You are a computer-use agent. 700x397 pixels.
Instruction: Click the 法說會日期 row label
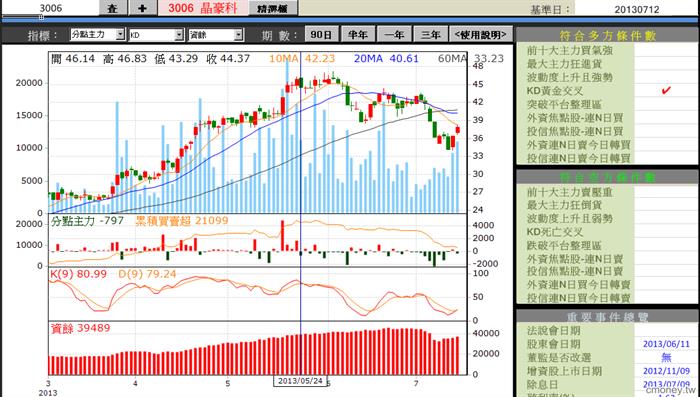[x=554, y=330]
